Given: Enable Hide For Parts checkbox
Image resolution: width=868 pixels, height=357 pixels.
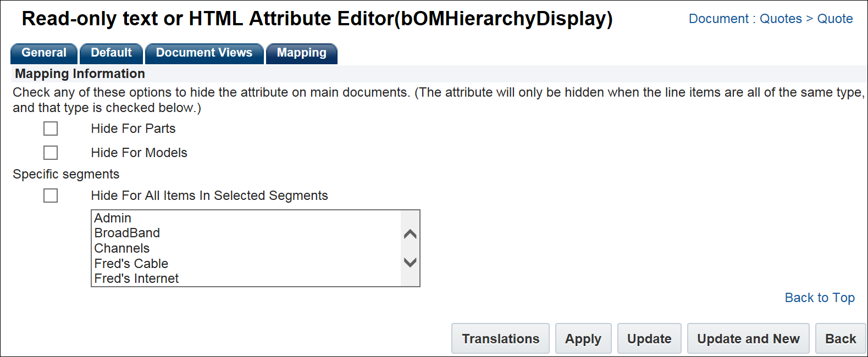Looking at the screenshot, I should coord(51,129).
